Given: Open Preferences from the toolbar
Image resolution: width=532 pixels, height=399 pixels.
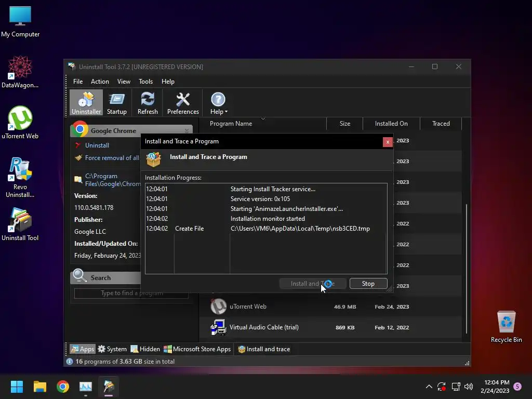Looking at the screenshot, I should click(x=183, y=103).
